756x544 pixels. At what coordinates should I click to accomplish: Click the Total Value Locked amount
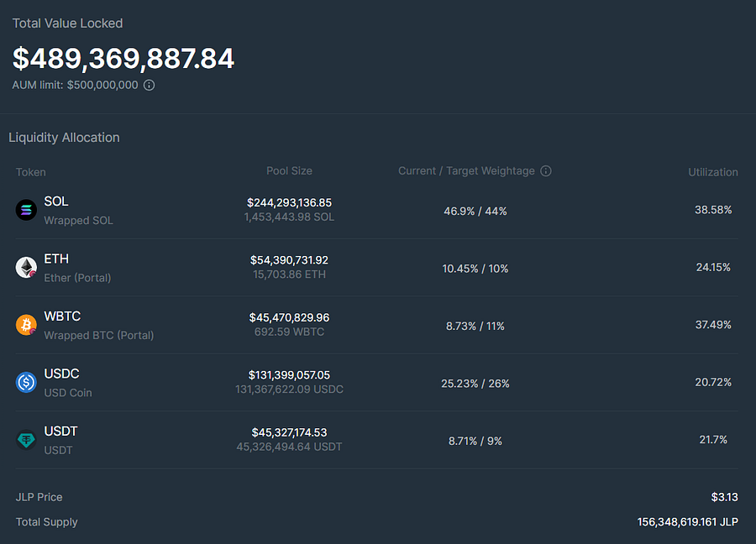click(123, 58)
